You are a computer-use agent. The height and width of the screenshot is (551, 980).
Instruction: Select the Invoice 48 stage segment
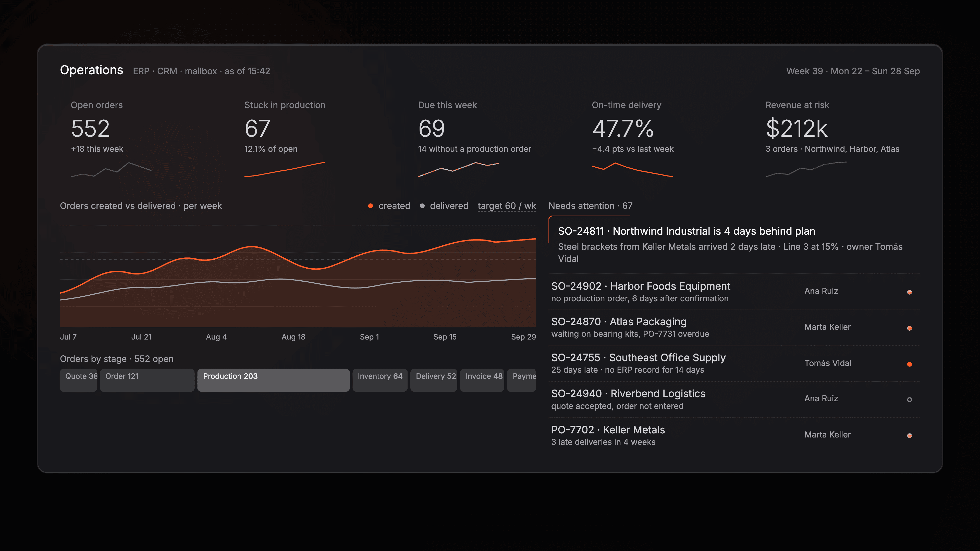pos(482,380)
